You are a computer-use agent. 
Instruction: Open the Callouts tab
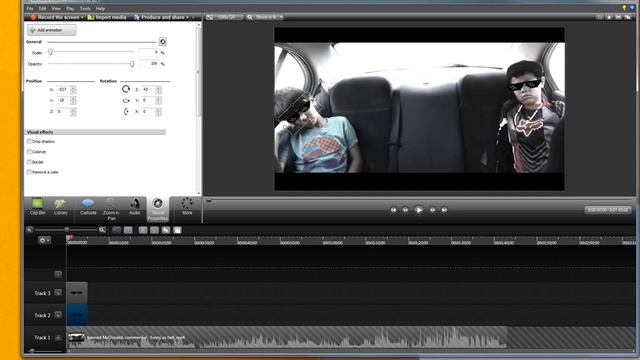coord(88,207)
